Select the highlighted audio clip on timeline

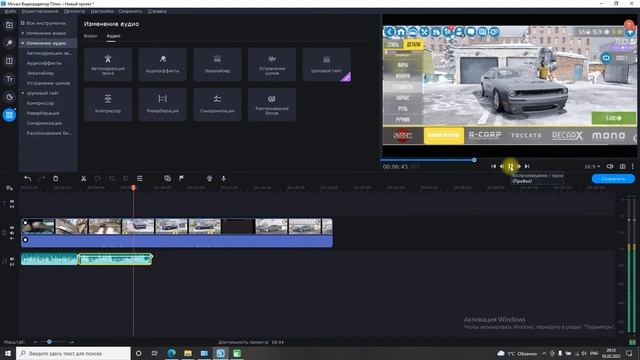pyautogui.click(x=115, y=259)
